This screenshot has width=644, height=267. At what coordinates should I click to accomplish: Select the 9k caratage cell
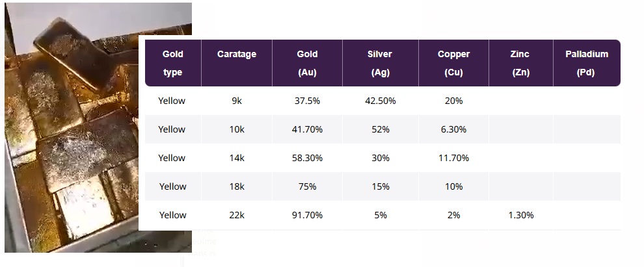(237, 101)
